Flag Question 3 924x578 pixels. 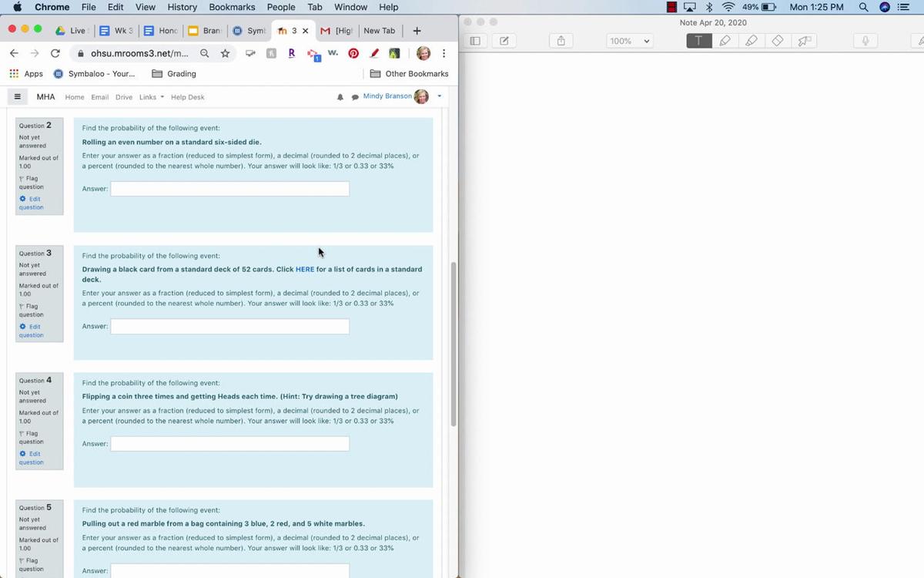click(31, 310)
